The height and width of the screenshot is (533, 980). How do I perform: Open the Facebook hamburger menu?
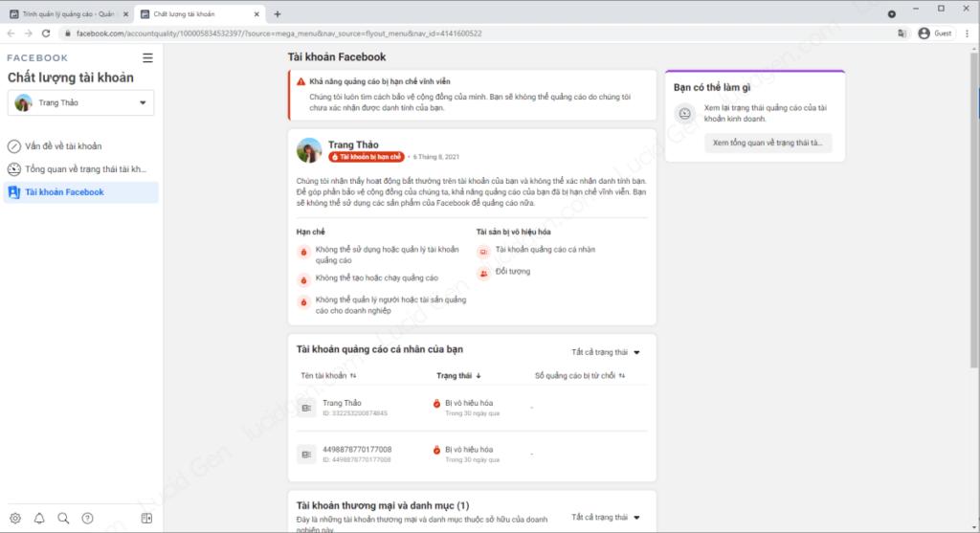click(x=147, y=57)
